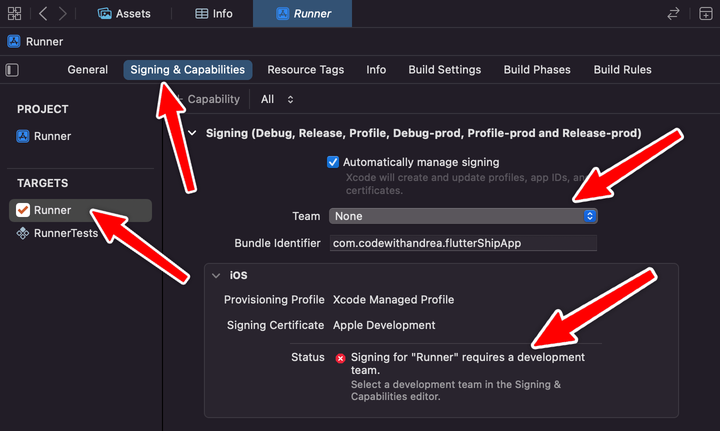This screenshot has width=720, height=431.
Task: Open the Info settings tab
Action: pyautogui.click(x=376, y=70)
